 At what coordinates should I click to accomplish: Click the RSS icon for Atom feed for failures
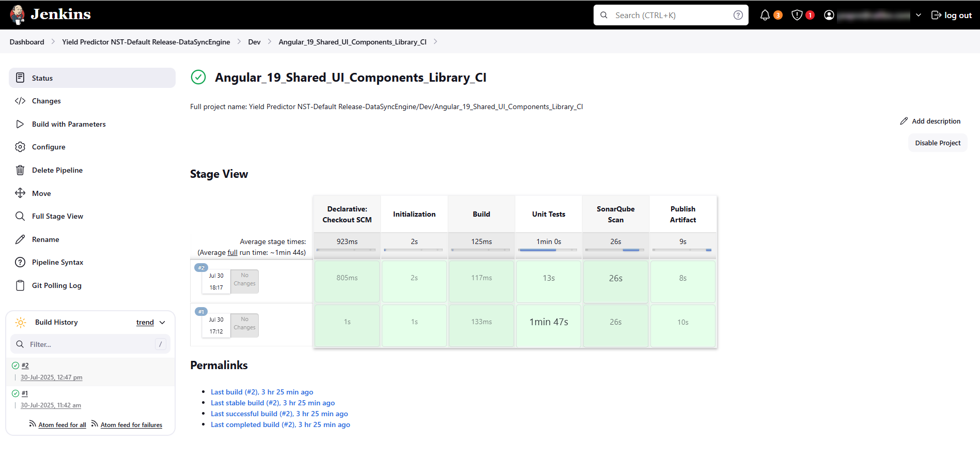(95, 424)
